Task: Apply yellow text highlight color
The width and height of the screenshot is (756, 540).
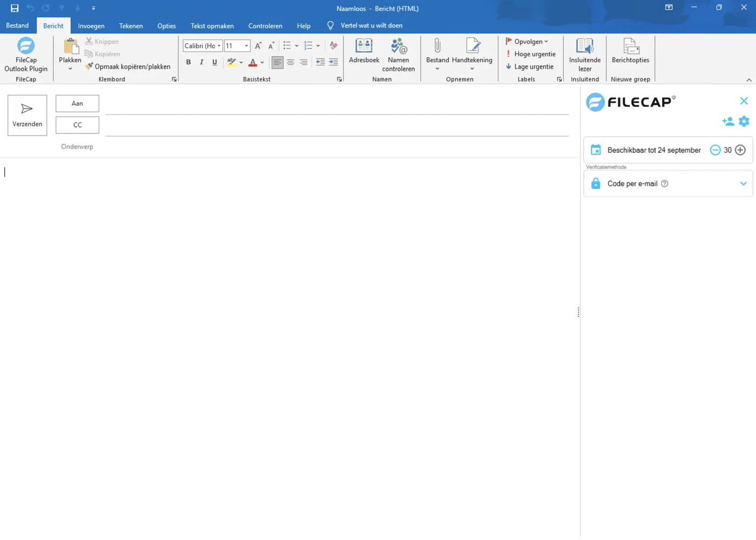Action: (232, 62)
